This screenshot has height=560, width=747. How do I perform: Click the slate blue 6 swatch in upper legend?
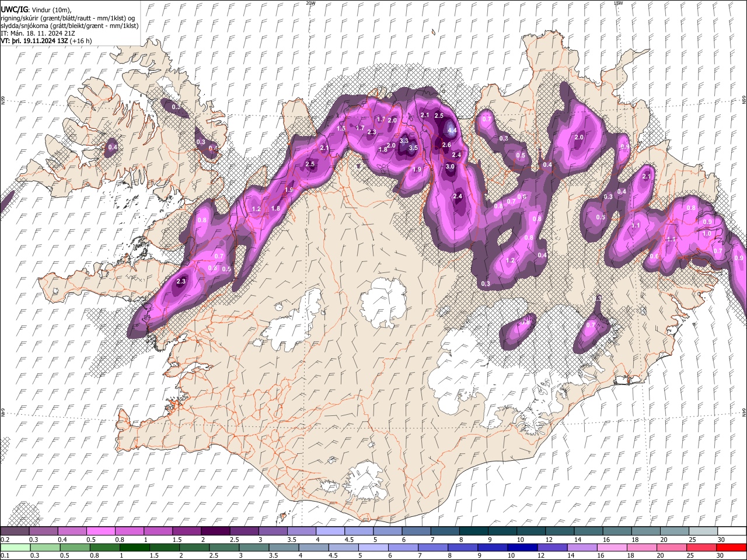pos(416,531)
